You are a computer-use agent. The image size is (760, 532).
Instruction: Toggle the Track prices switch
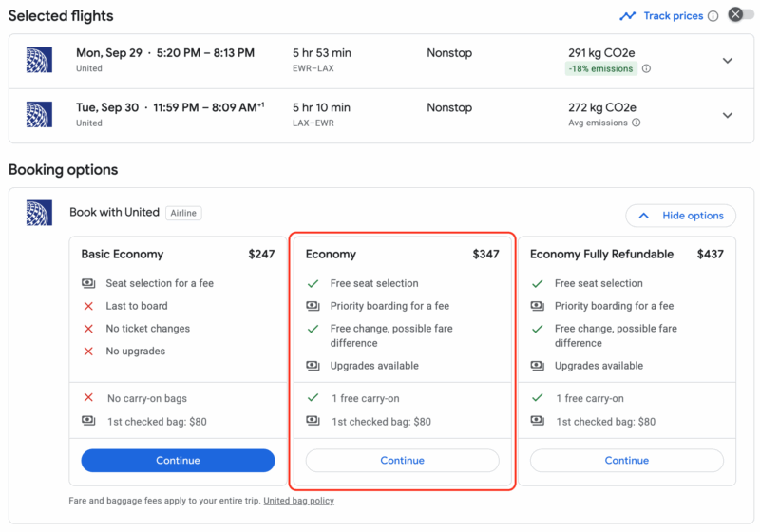[x=741, y=14]
